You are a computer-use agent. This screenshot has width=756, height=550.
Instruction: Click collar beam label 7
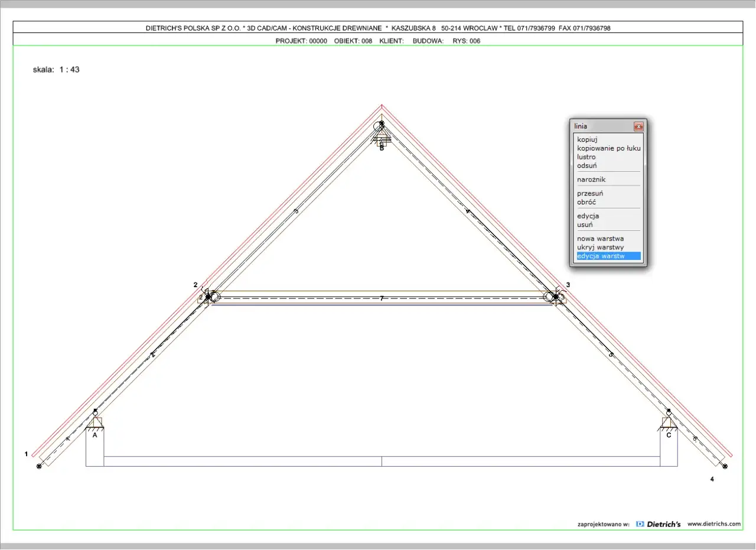coord(382,299)
